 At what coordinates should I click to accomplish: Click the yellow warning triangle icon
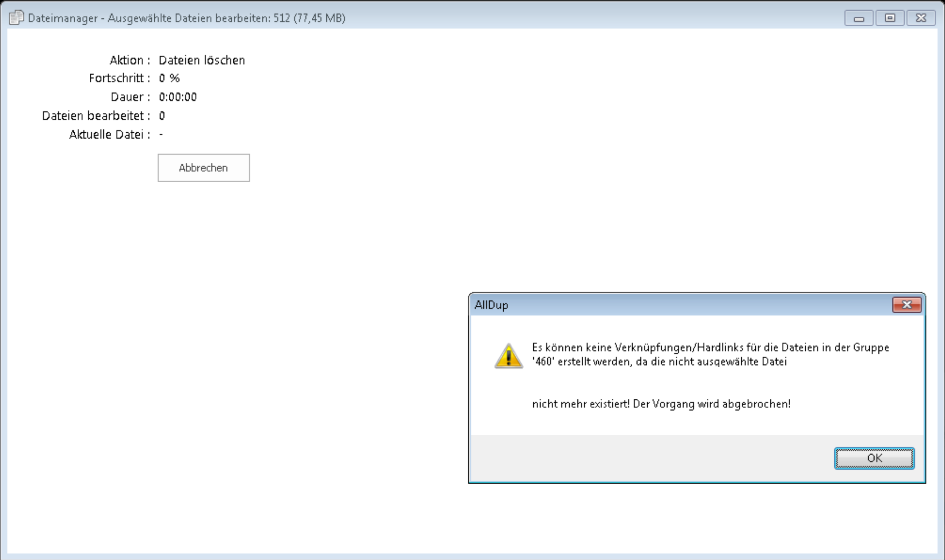[x=509, y=356]
